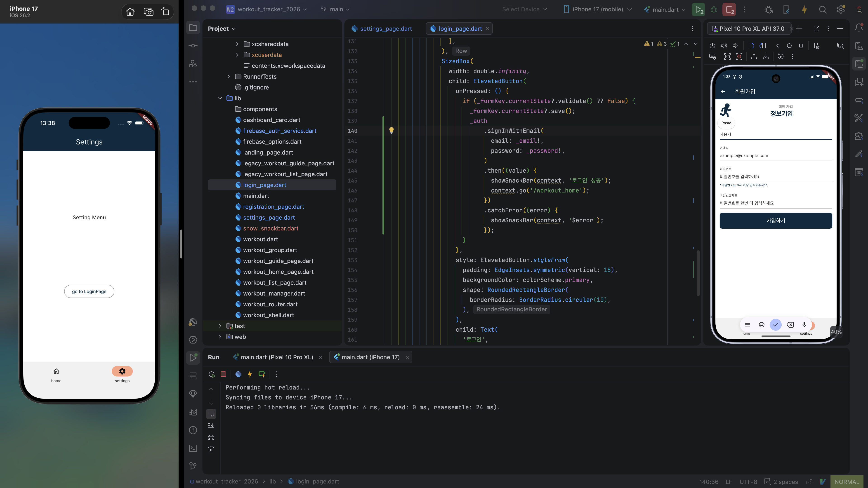Tap the back arrow beside 회원가입
This screenshot has height=488, width=868.
coord(723,91)
